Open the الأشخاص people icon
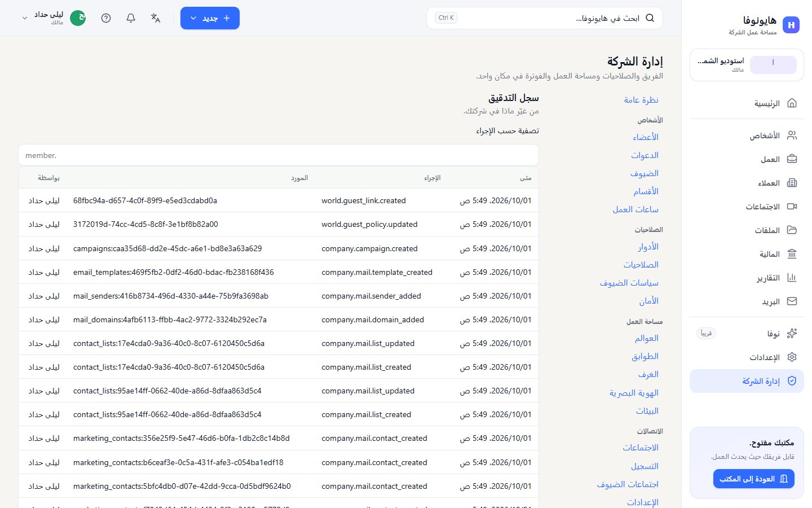 coord(792,135)
